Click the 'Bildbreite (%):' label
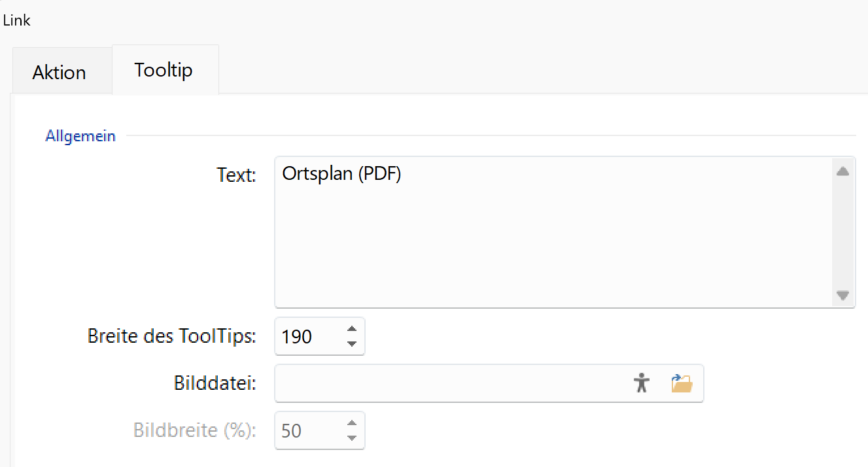868x467 pixels. [x=194, y=430]
